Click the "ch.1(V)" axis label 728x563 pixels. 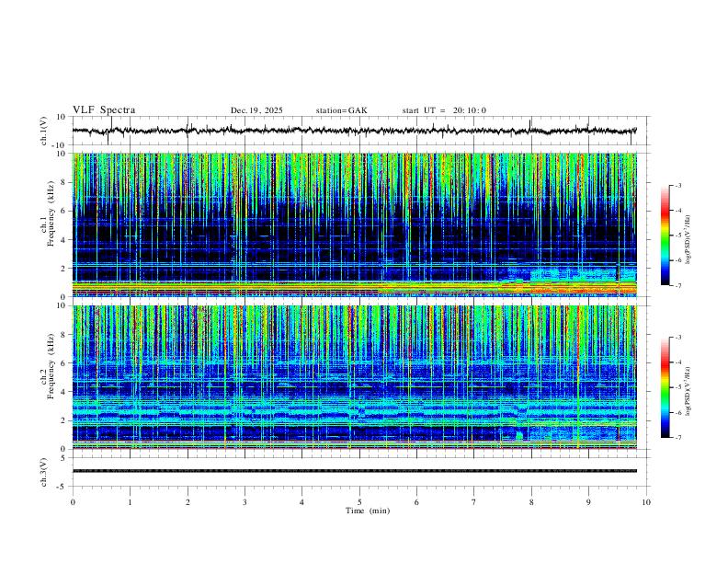point(44,131)
